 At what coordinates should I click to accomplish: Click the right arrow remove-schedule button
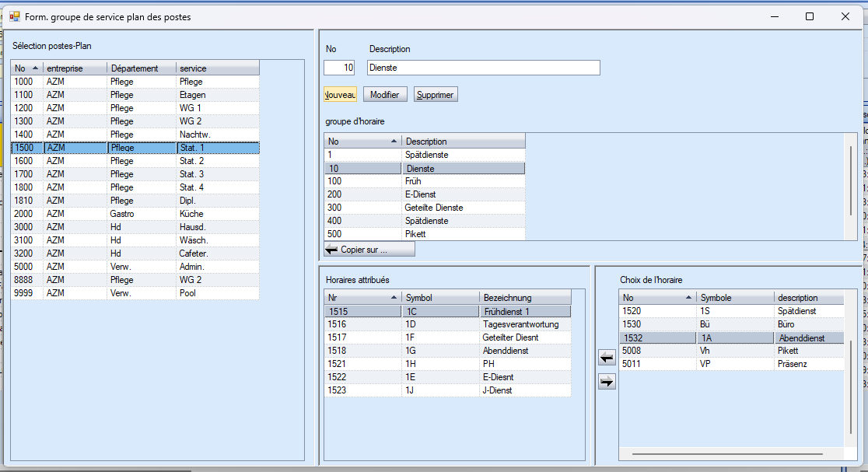click(x=607, y=381)
